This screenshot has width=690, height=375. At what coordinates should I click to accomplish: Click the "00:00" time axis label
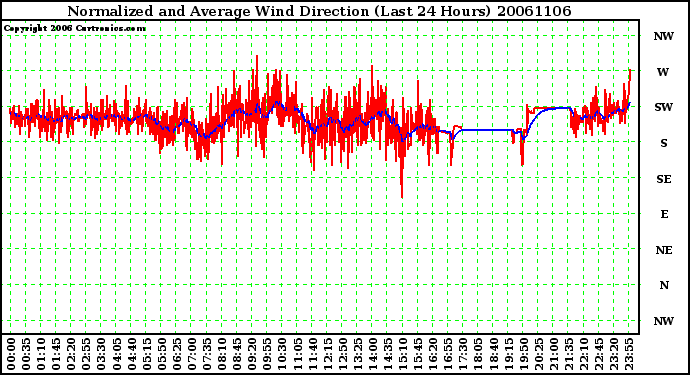tap(11, 354)
